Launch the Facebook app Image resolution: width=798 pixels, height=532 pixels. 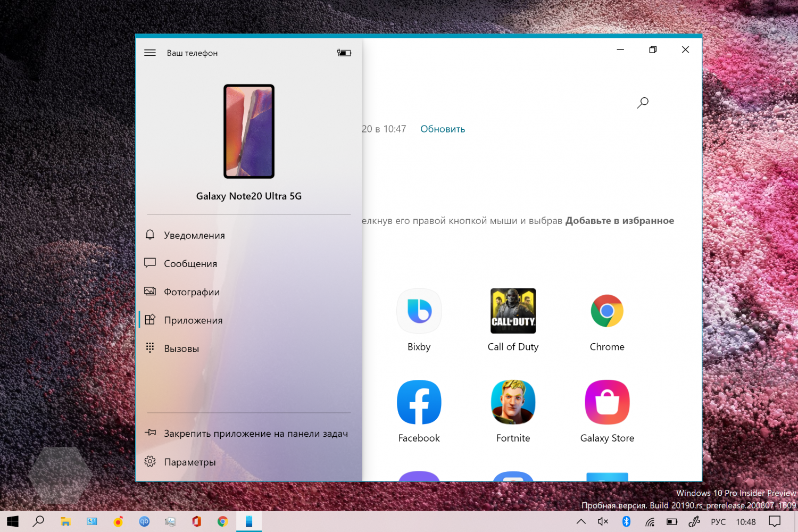(419, 412)
